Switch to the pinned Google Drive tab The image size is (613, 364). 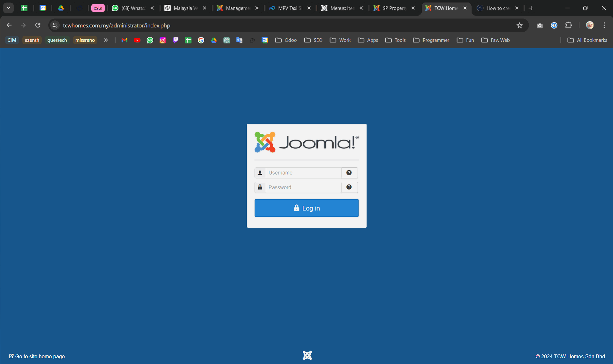pyautogui.click(x=61, y=8)
